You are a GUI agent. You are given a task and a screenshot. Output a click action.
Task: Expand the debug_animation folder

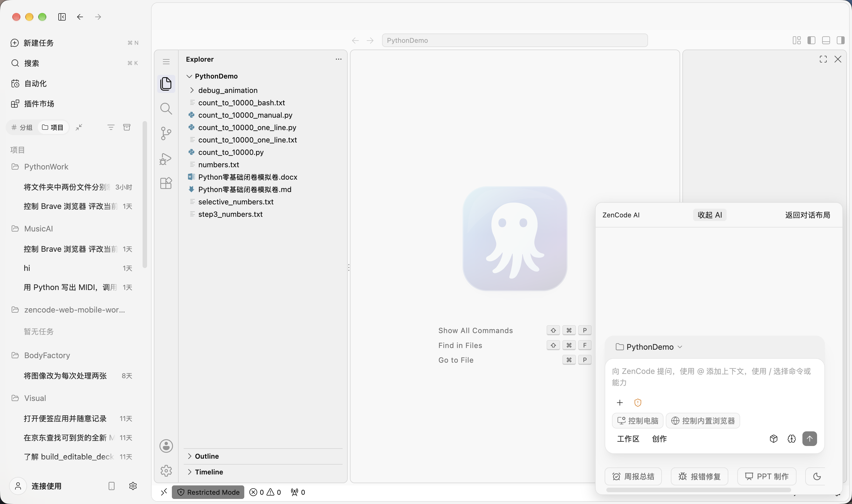(192, 90)
